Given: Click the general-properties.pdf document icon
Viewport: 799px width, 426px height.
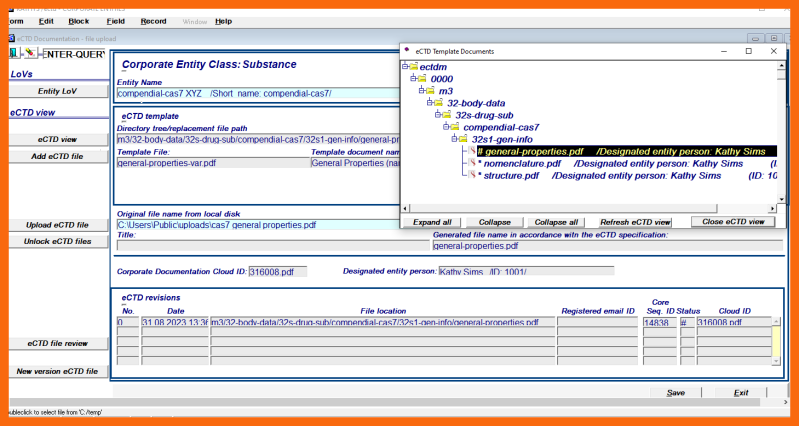Looking at the screenshot, I should [471, 152].
